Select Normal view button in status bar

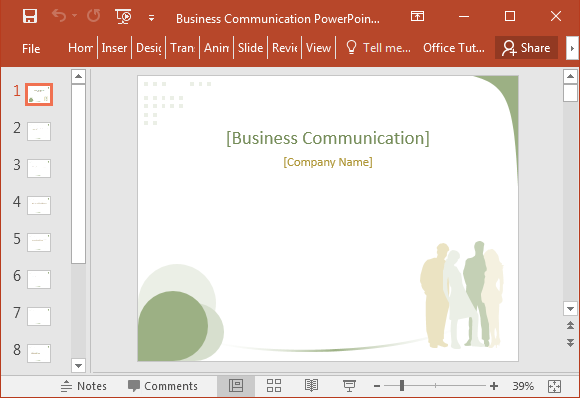[236, 385]
